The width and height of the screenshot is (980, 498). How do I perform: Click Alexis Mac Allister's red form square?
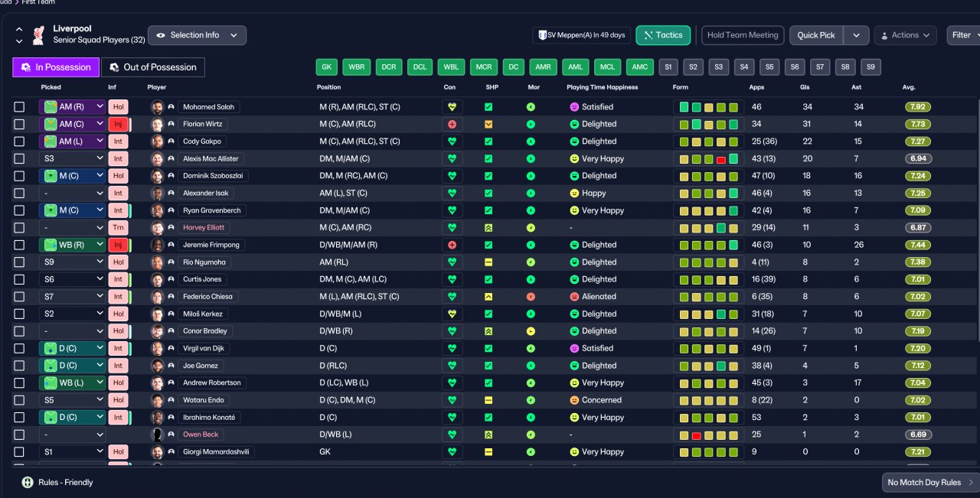click(x=721, y=159)
